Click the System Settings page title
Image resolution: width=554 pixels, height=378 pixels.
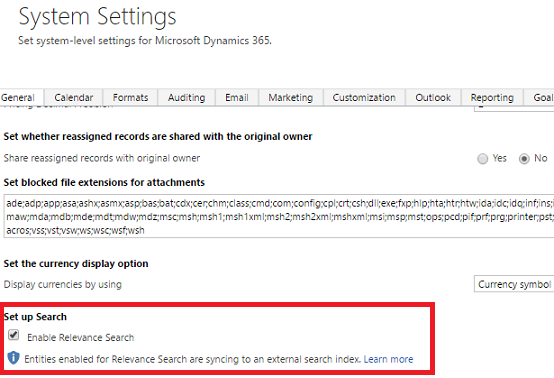[x=97, y=17]
